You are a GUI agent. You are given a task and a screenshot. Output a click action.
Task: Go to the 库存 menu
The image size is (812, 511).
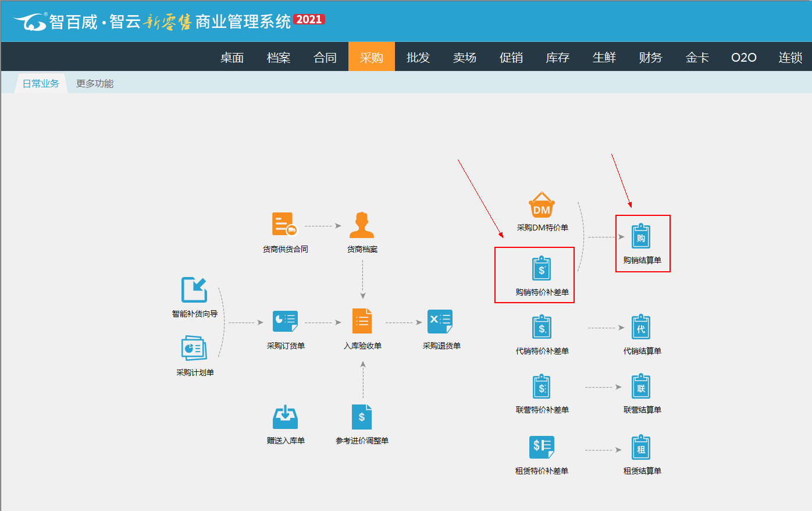pos(557,58)
